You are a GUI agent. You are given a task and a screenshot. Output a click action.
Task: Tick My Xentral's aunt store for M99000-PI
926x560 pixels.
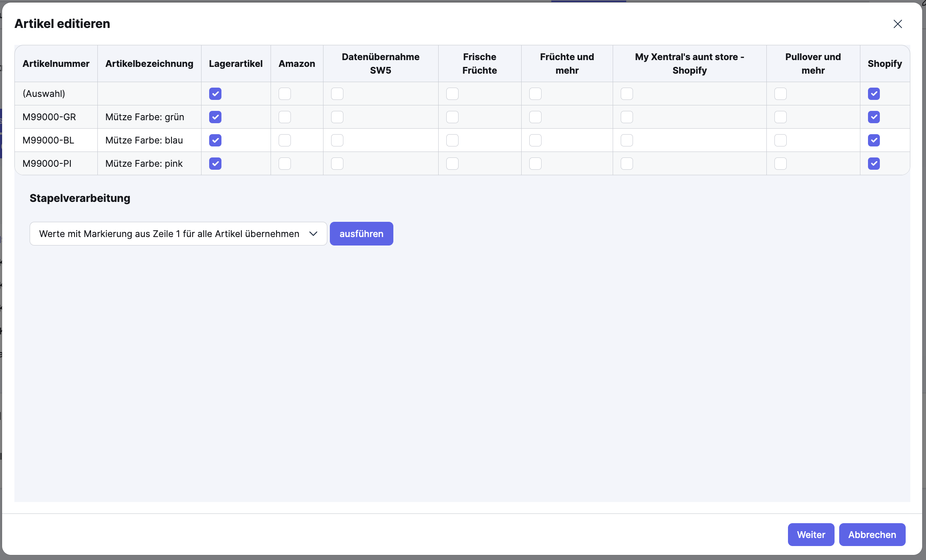coord(627,163)
